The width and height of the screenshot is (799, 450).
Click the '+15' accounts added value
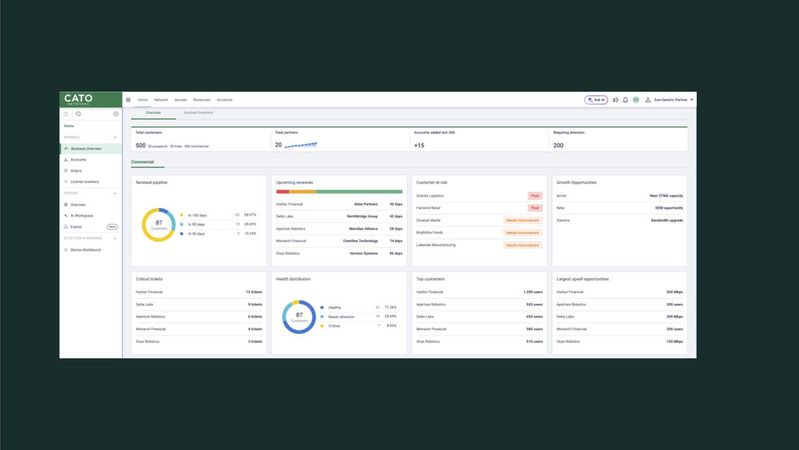419,145
